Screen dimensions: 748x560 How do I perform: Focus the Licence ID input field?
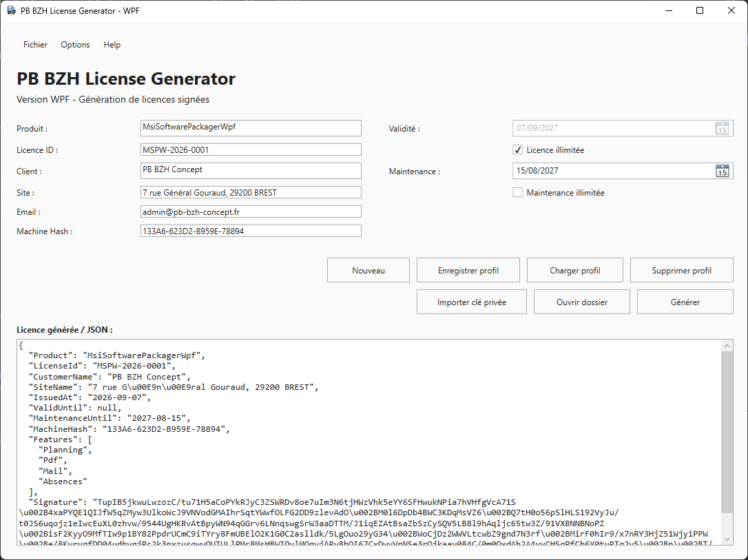251,149
